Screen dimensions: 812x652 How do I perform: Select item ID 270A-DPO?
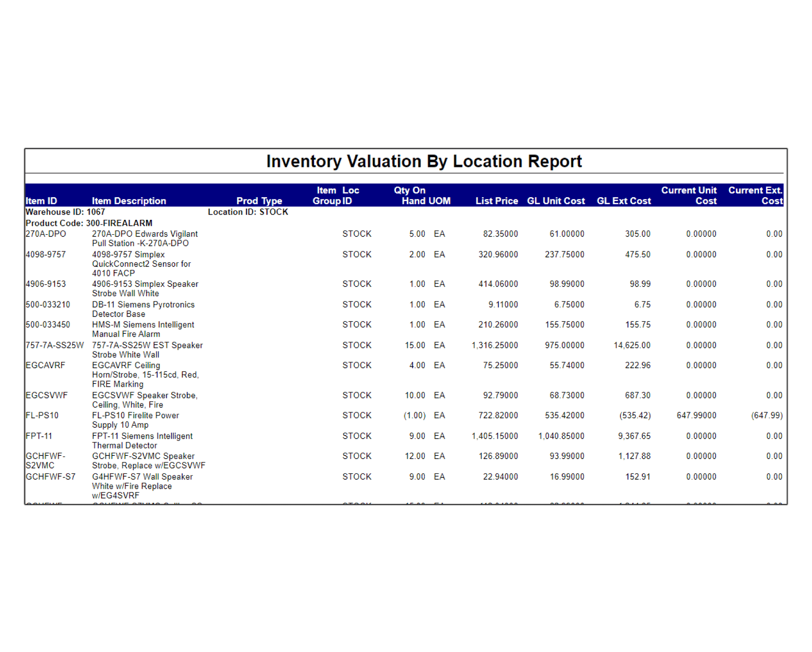45,234
